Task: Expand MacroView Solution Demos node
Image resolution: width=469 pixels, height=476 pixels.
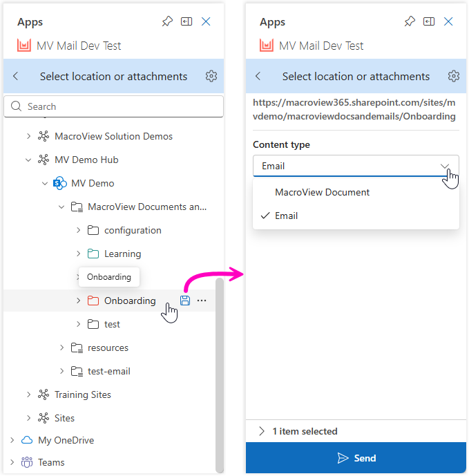Action: [28, 136]
